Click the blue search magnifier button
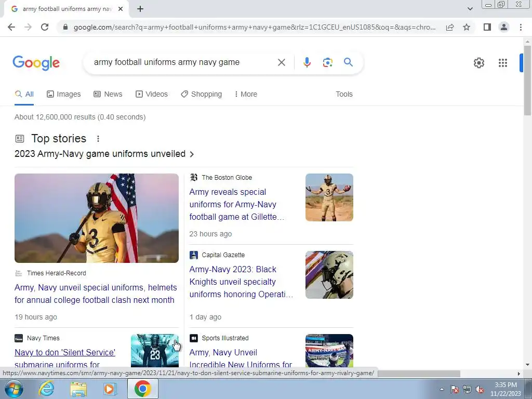The width and height of the screenshot is (532, 399). (348, 62)
